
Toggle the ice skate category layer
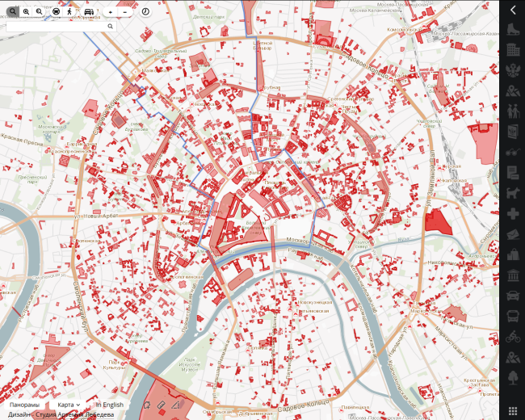click(512, 31)
